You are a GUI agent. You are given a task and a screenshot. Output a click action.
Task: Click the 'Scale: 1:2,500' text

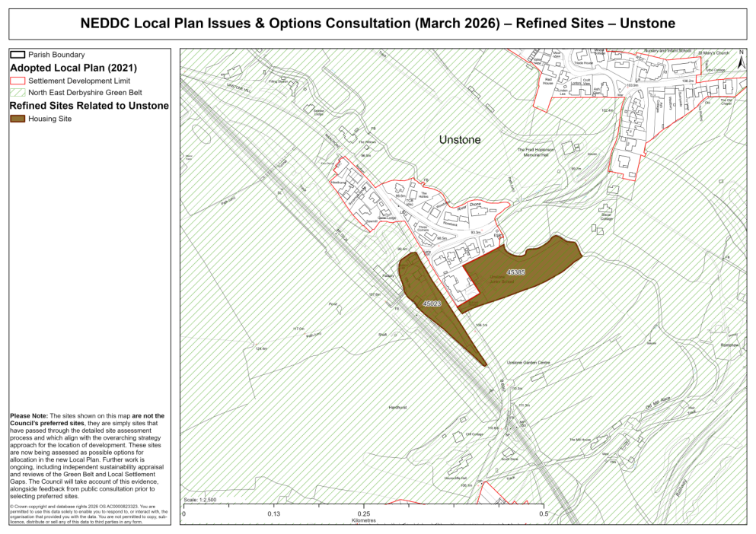201,500
